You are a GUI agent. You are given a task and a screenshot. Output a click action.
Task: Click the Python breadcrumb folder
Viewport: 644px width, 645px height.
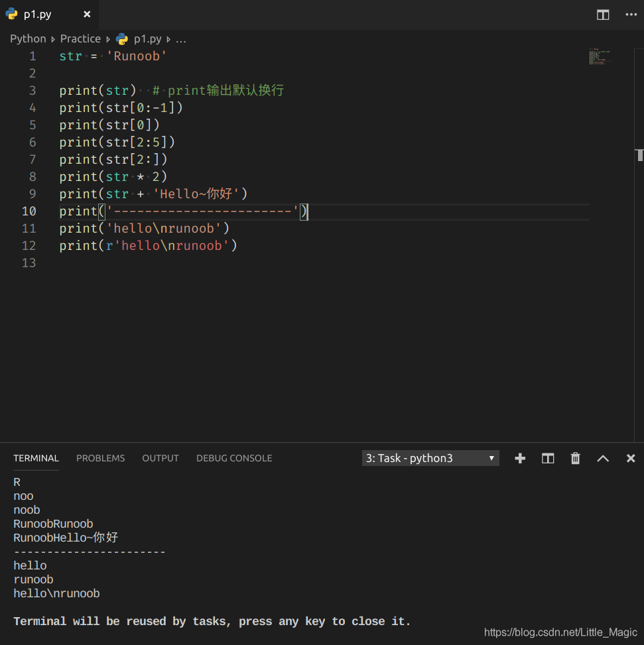click(x=28, y=39)
